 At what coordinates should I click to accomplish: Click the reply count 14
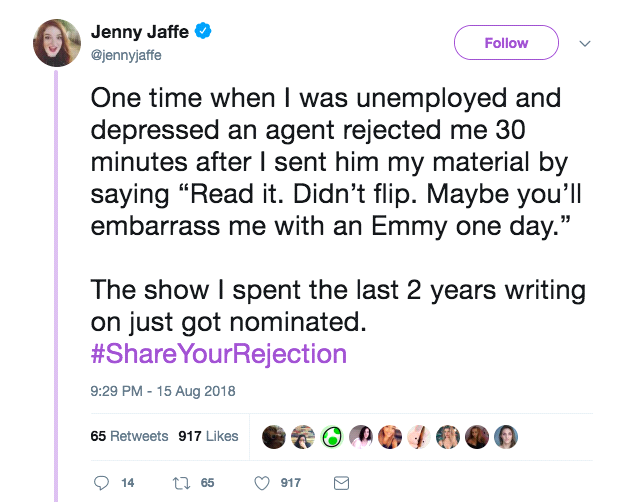tap(127, 483)
